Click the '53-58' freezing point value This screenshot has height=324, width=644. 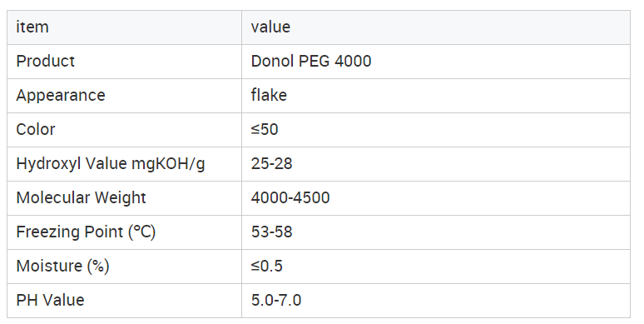click(271, 232)
